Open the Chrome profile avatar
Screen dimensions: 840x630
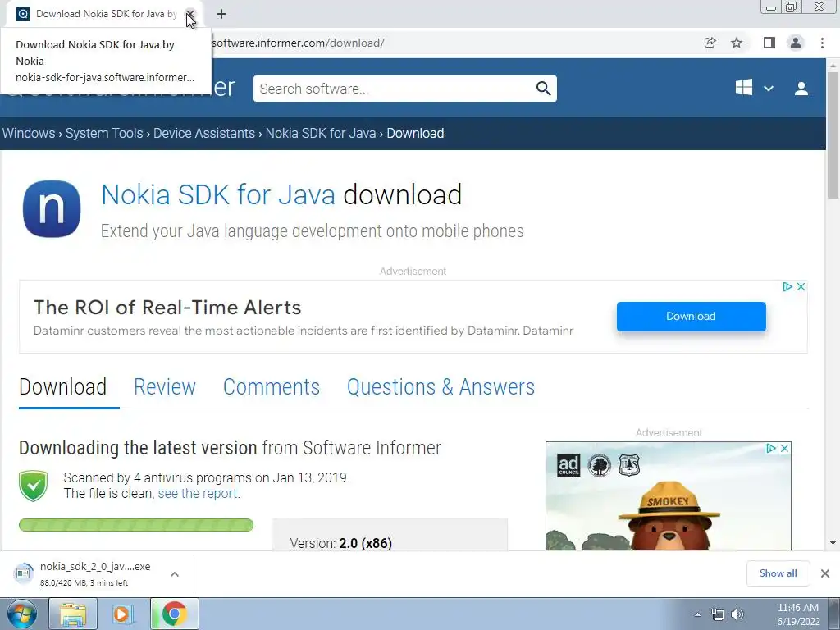796,43
